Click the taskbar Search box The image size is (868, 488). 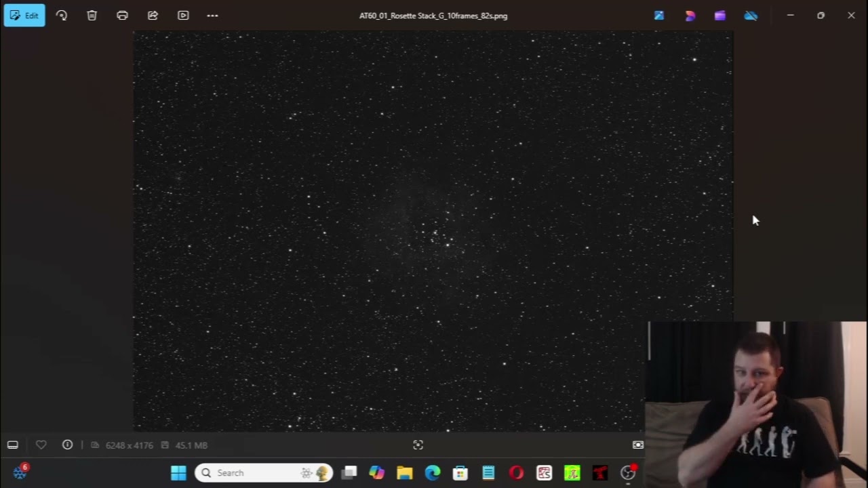pos(264,473)
